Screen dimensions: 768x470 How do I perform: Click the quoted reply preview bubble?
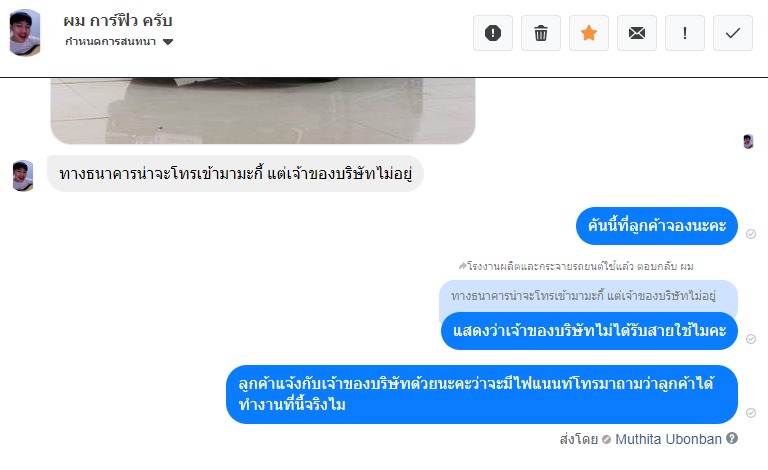tap(588, 296)
